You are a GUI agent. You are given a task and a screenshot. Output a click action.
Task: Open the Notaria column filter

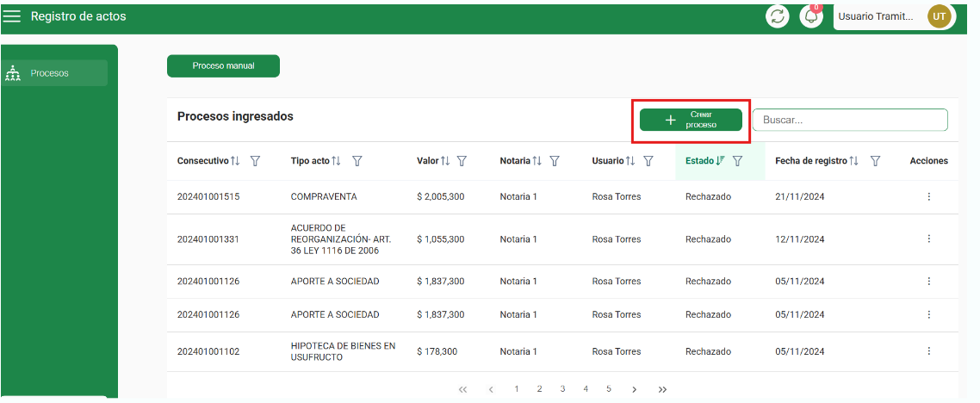pyautogui.click(x=555, y=161)
